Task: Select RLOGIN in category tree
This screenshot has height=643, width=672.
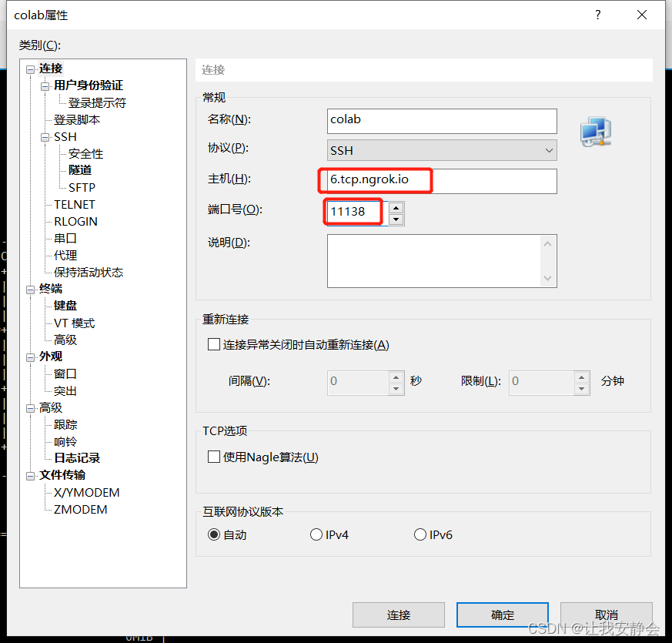Action: click(76, 221)
